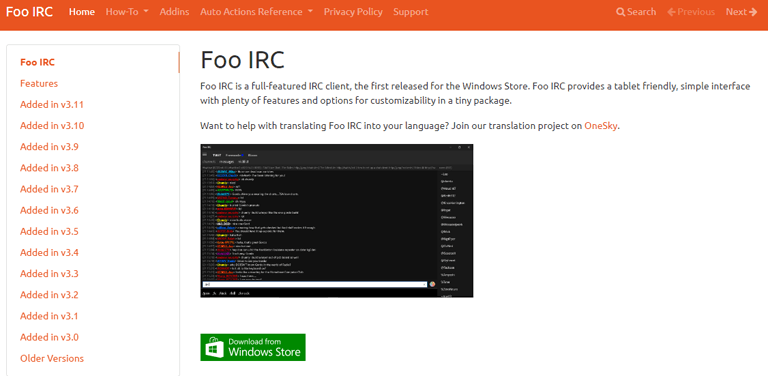Image resolution: width=768 pixels, height=376 pixels.
Task: Expand the How-To dropdown menu
Action: (x=127, y=12)
